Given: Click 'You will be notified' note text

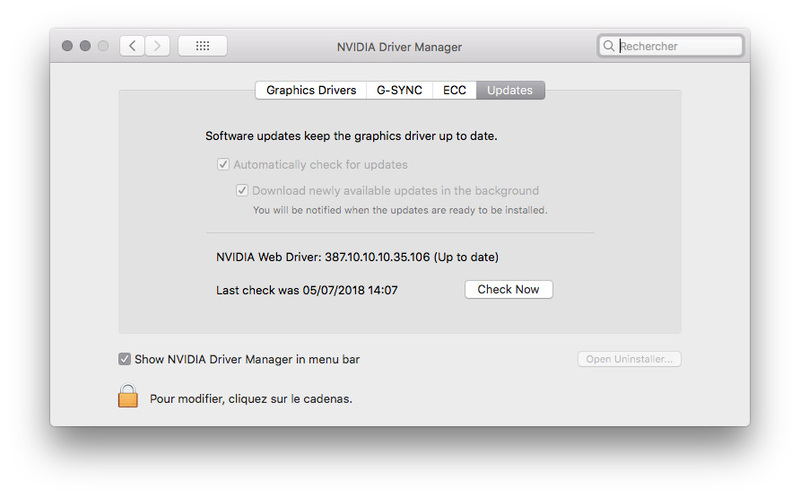Looking at the screenshot, I should (400, 210).
